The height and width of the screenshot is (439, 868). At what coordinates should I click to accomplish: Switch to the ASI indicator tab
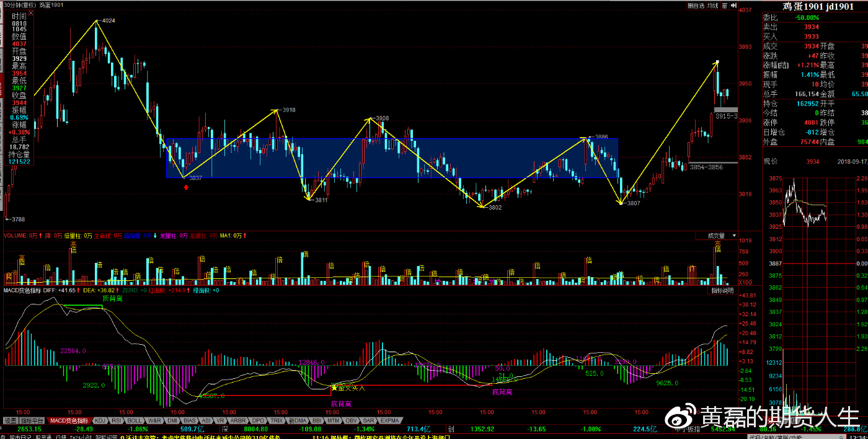click(206, 420)
